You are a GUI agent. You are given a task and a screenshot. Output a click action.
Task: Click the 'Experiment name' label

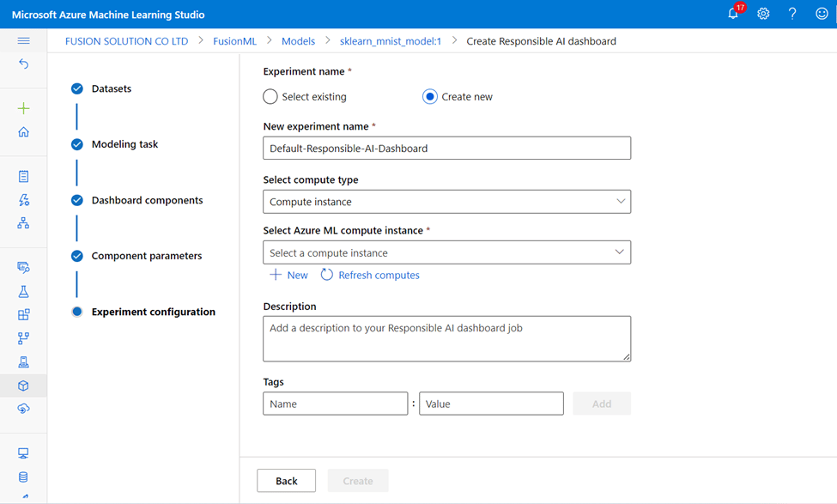tap(304, 71)
